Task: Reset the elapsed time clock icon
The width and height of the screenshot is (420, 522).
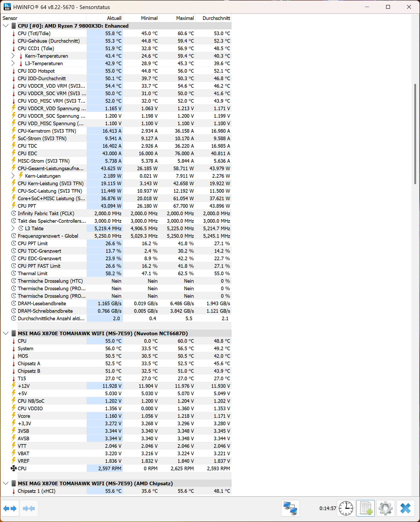Action: (346, 509)
